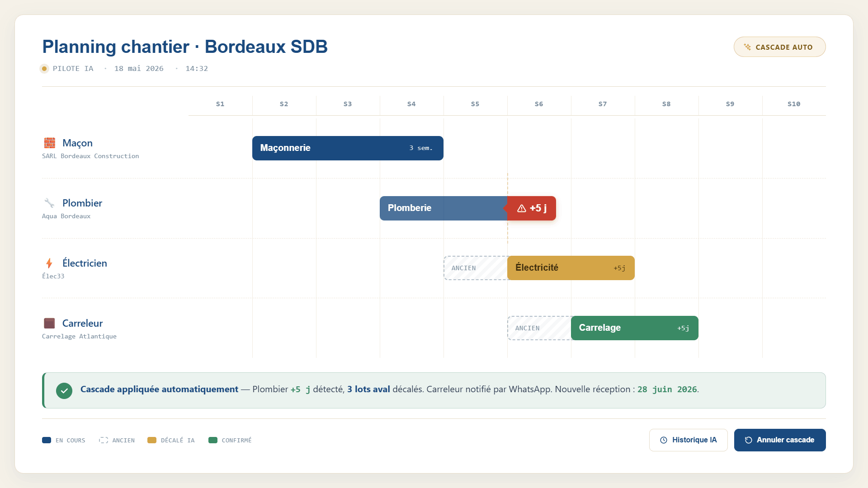
Task: Click the S5 week column header
Action: pyautogui.click(x=475, y=104)
